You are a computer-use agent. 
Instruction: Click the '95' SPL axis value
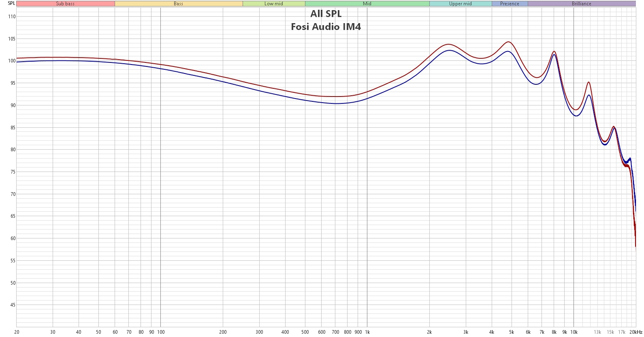pos(13,83)
